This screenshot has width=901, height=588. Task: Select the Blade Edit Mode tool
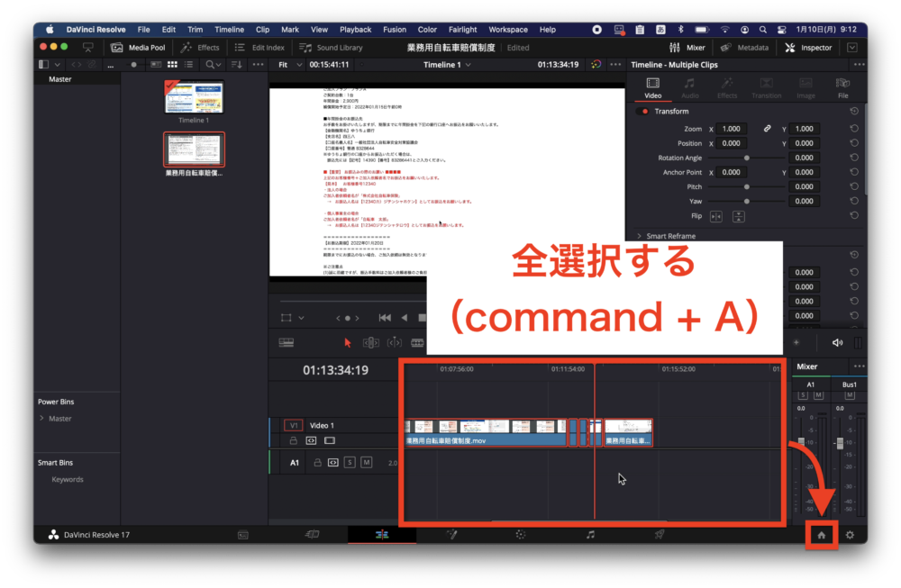[x=418, y=343]
